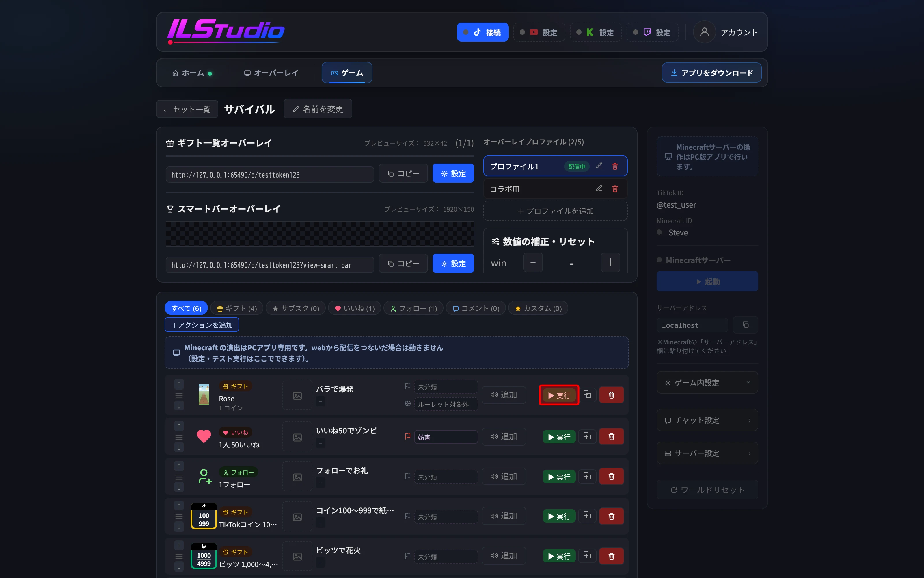The height and width of the screenshot is (578, 924).
Task: Open the サーバー設定 section
Action: coord(707,453)
